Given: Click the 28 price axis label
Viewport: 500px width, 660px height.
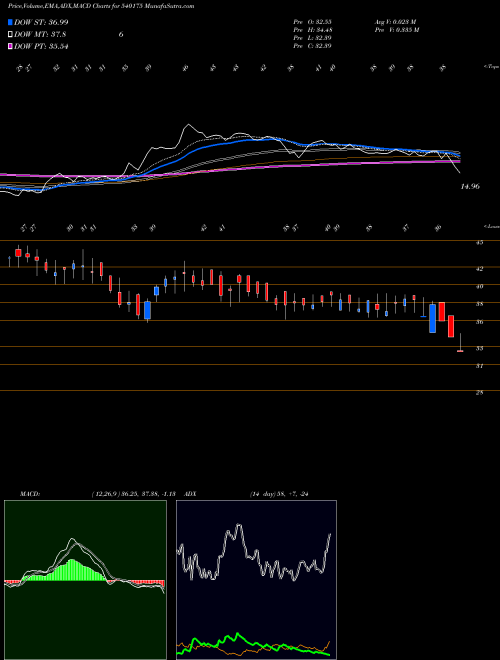Looking at the screenshot, I should pyautogui.click(x=480, y=392).
